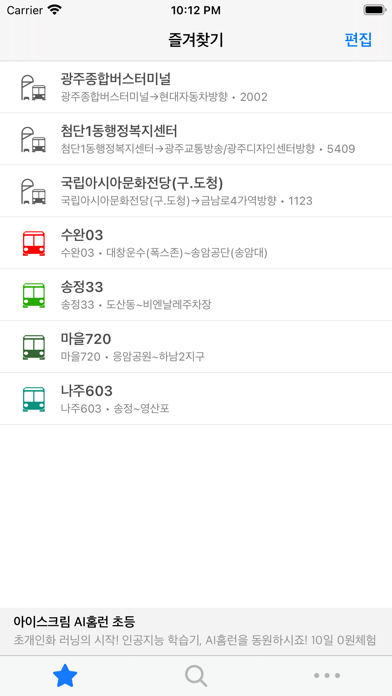Open the 수완03 bus route title
The width and height of the screenshot is (392, 696).
click(x=82, y=235)
